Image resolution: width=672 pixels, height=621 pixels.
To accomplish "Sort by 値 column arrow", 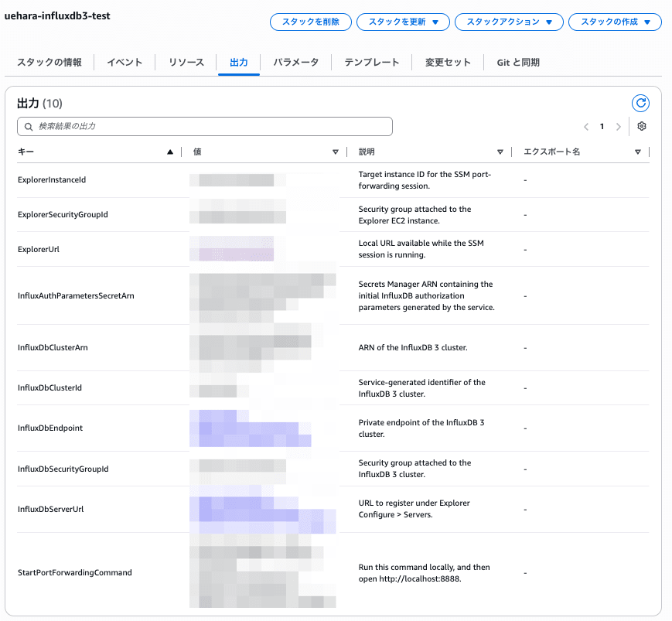I will pos(335,152).
